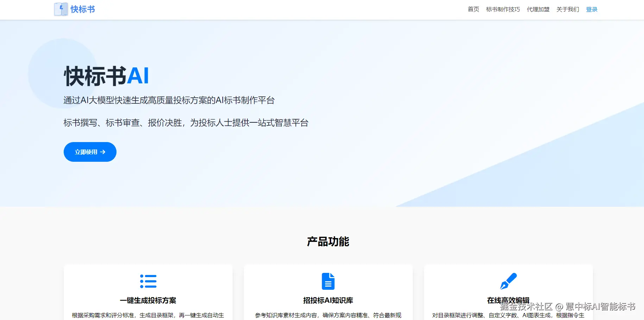Open the homepage via the logo icon
The image size is (644, 320).
[60, 9]
